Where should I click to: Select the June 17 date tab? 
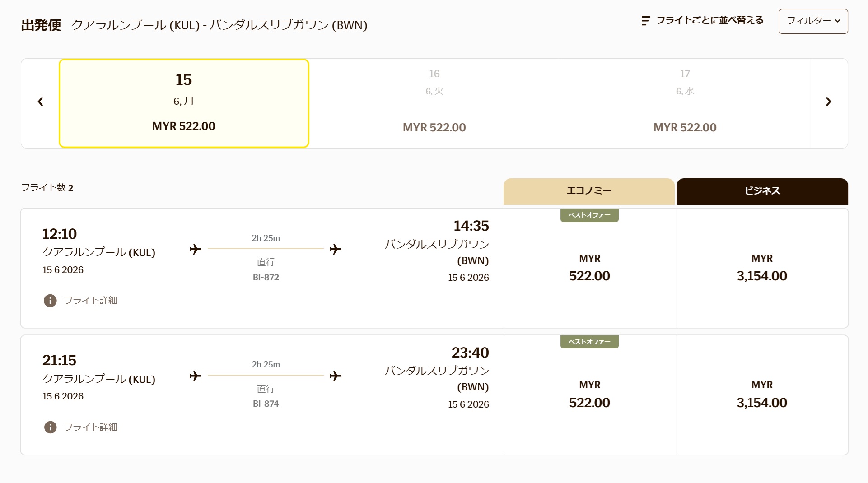[685, 103]
